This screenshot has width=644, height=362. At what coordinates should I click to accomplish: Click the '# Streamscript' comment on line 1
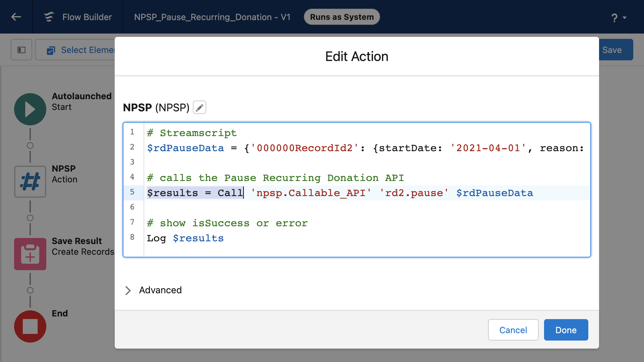pyautogui.click(x=192, y=133)
